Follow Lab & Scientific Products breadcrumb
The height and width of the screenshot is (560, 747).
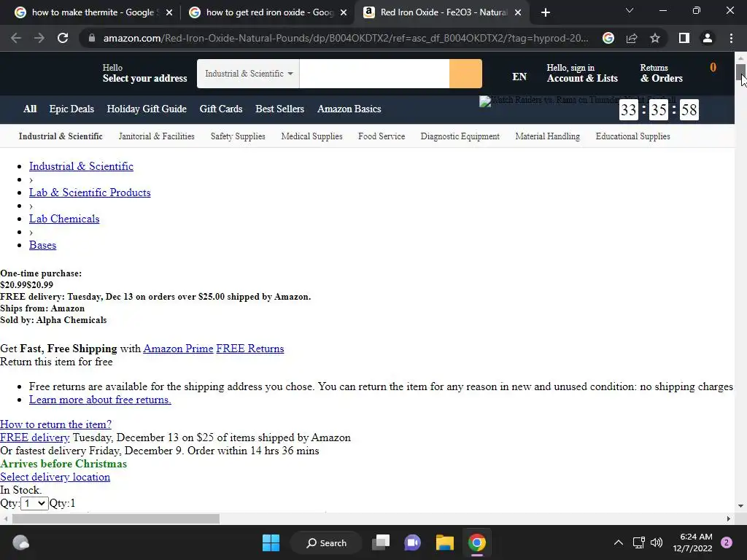[90, 192]
